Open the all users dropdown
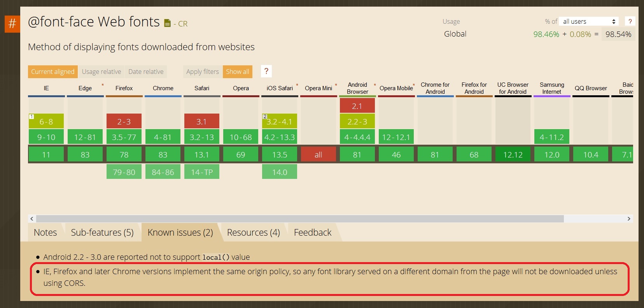This screenshot has height=308, width=644. [x=590, y=21]
